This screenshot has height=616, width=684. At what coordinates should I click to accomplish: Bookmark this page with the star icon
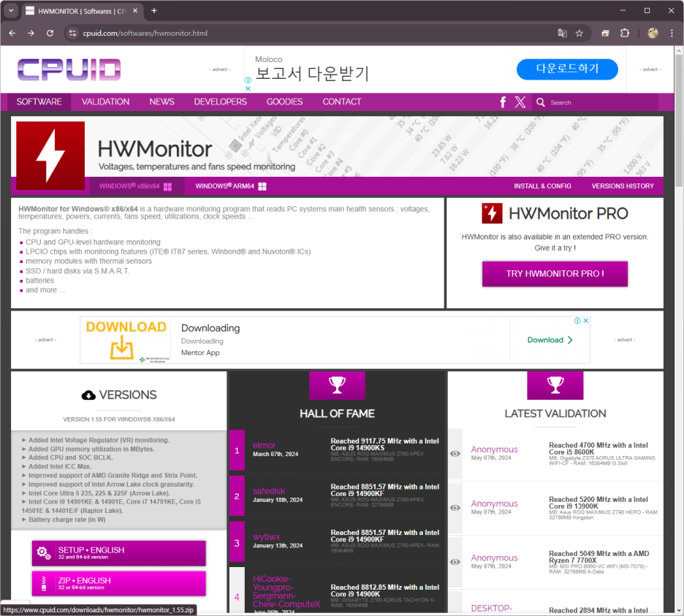(x=579, y=33)
